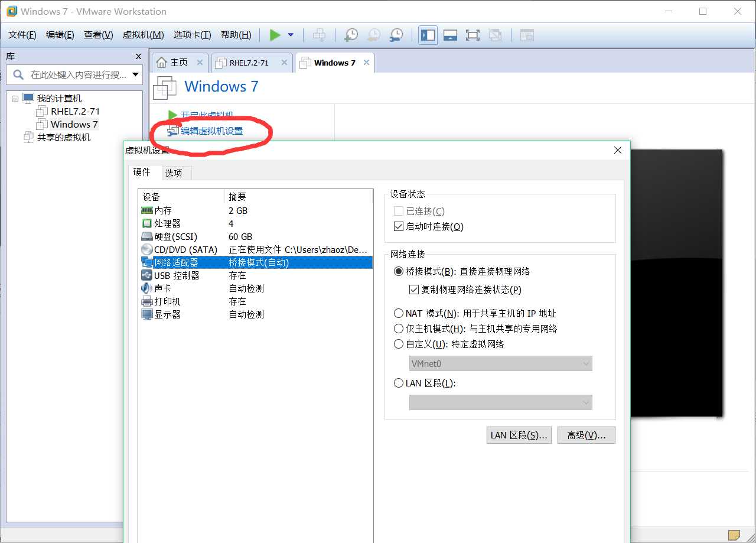Click the yellow note icon in status bar
This screenshot has height=543, width=756.
[734, 535]
